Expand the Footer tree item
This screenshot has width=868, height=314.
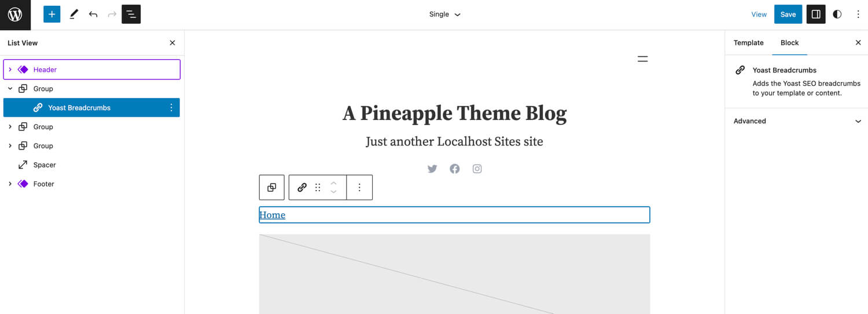[10, 184]
